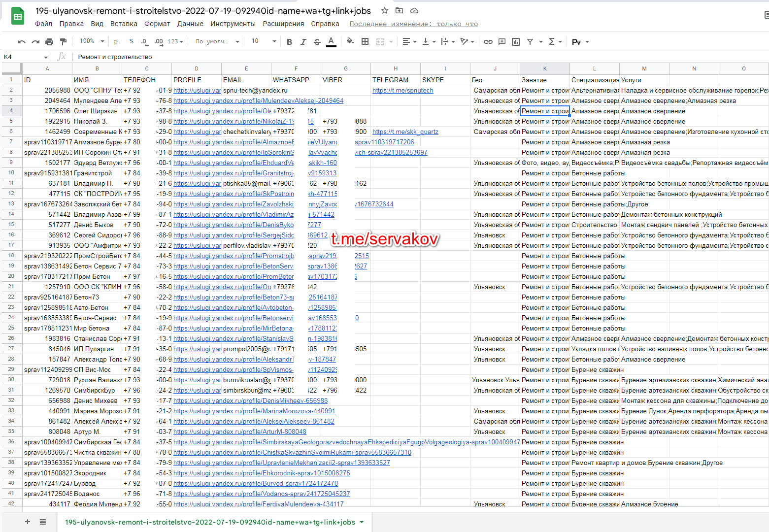The width and height of the screenshot is (769, 532).
Task: Open the Справка menu
Action: 325,24
